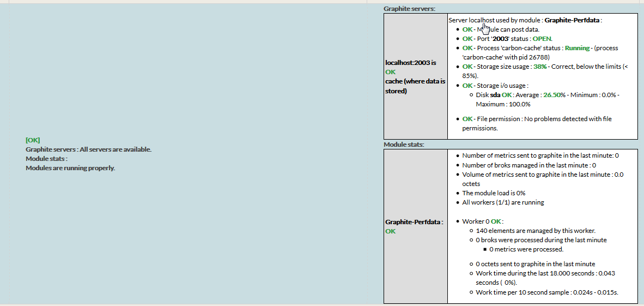
Task: Click the '38%' storage size usage value
Action: [540, 67]
